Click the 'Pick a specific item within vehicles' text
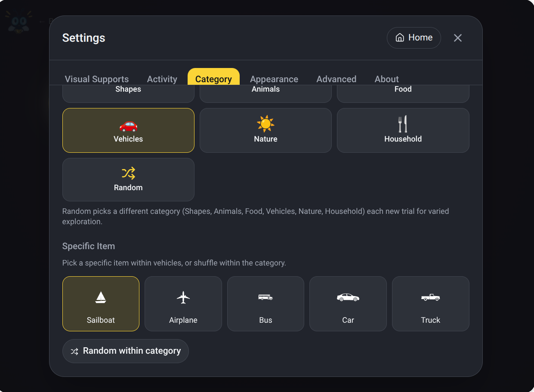This screenshot has width=534, height=392. coord(174,263)
